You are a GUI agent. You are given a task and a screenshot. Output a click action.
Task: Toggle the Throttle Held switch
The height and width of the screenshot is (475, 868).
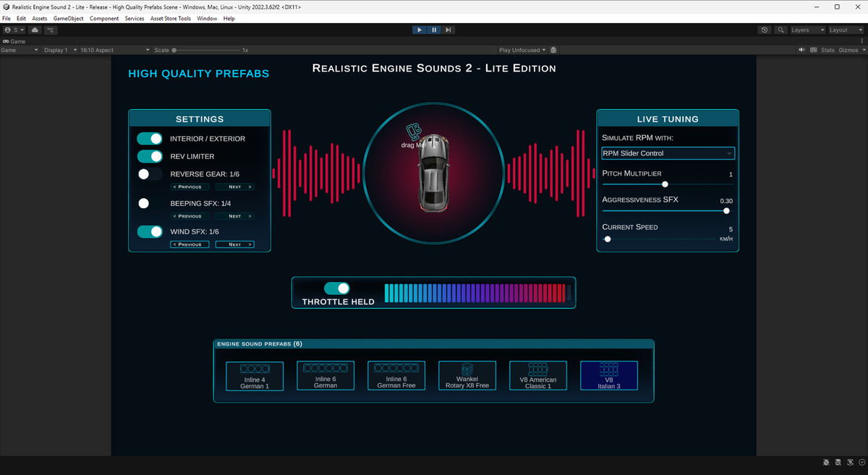point(336,288)
